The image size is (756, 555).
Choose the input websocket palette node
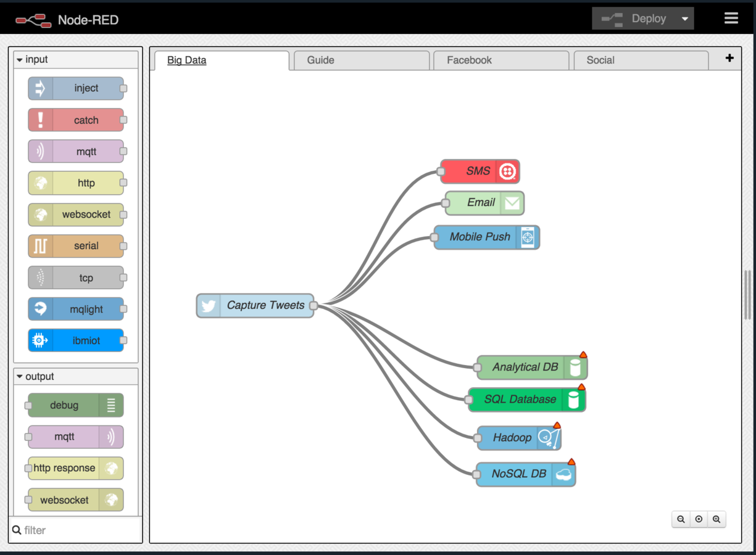[76, 215]
